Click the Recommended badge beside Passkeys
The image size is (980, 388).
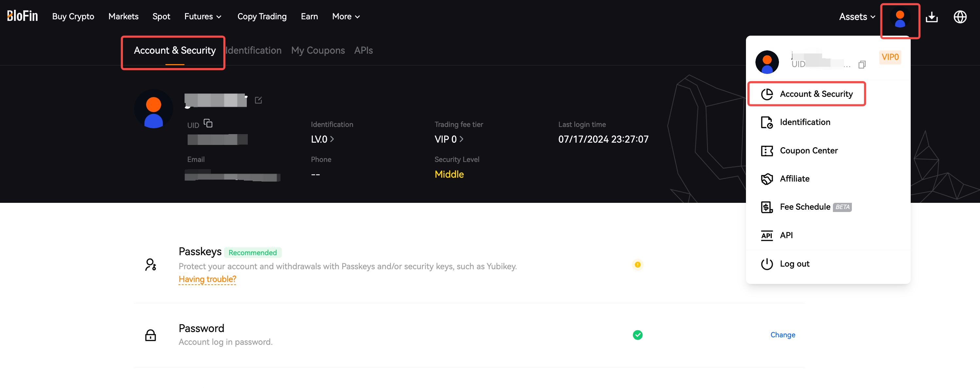click(253, 253)
